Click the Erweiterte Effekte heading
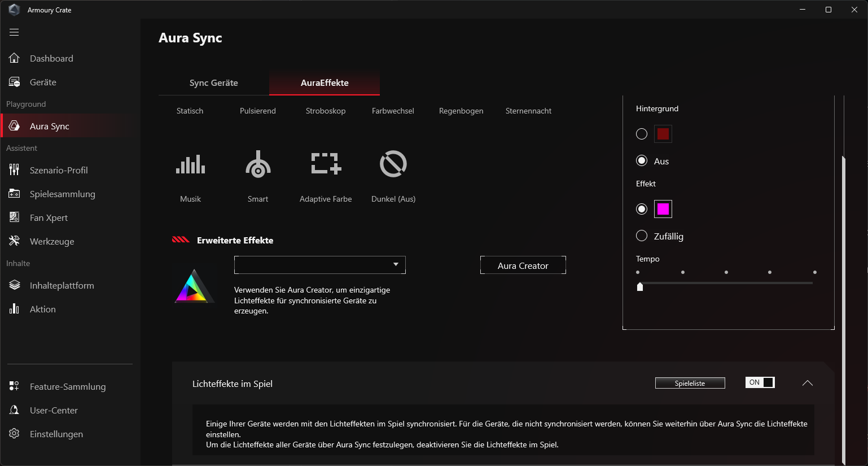 point(235,240)
